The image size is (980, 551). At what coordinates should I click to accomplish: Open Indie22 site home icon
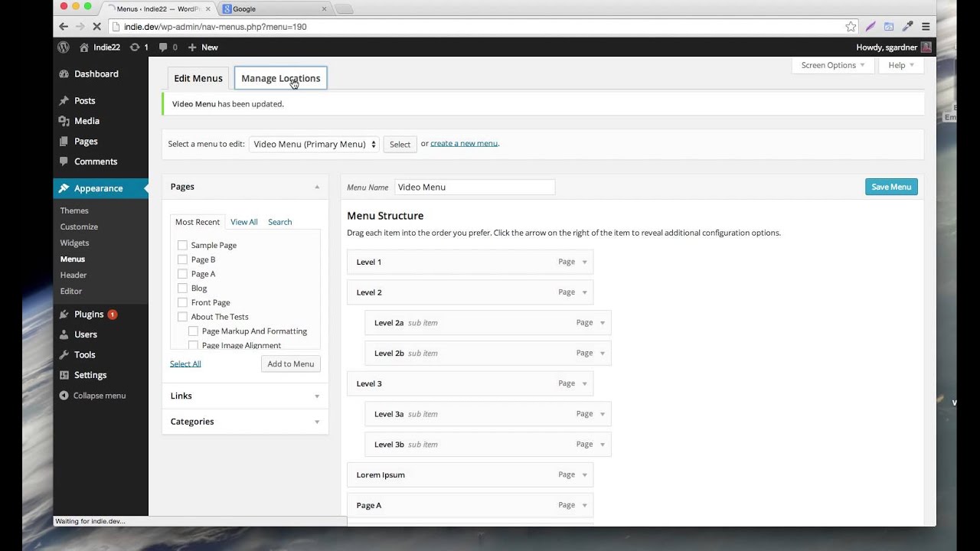[84, 47]
